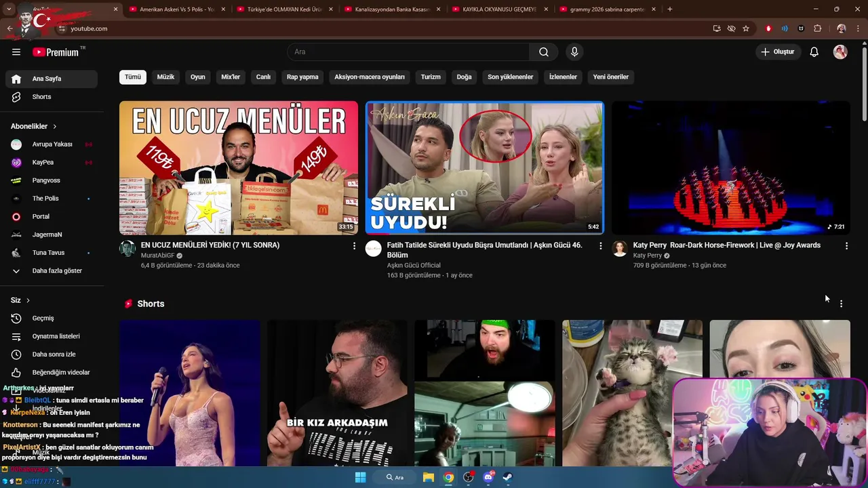The image size is (868, 488).
Task: Select the Rap yapma filter chip
Action: point(302,77)
